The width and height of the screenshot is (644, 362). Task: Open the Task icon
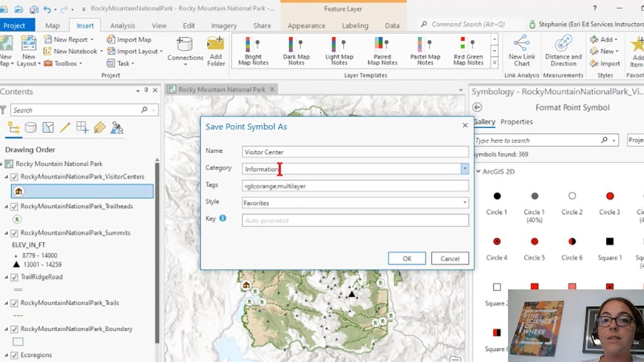tap(111, 63)
